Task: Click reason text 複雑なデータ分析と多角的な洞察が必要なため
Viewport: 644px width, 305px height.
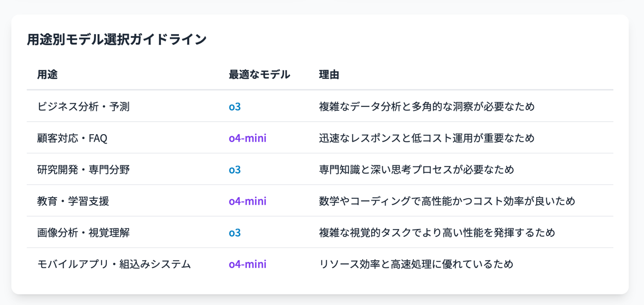Action: 426,106
